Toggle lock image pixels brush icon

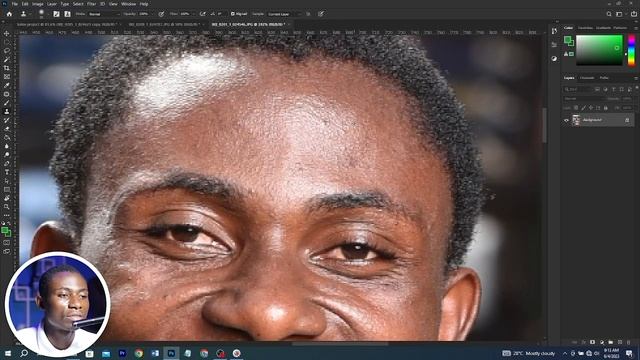point(583,108)
